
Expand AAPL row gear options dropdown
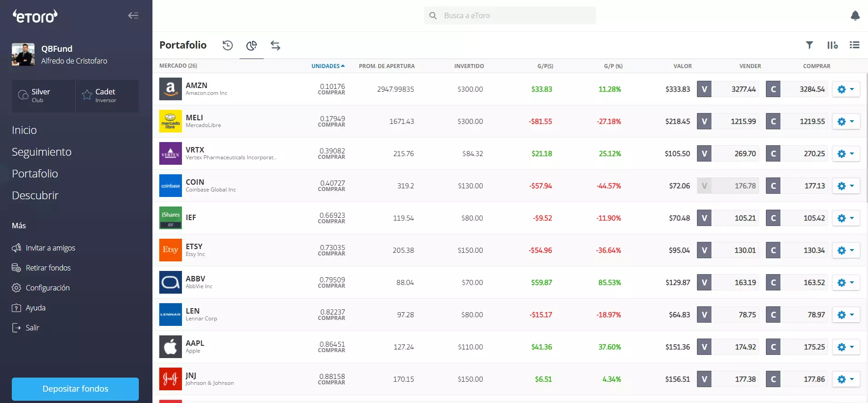[x=846, y=347]
